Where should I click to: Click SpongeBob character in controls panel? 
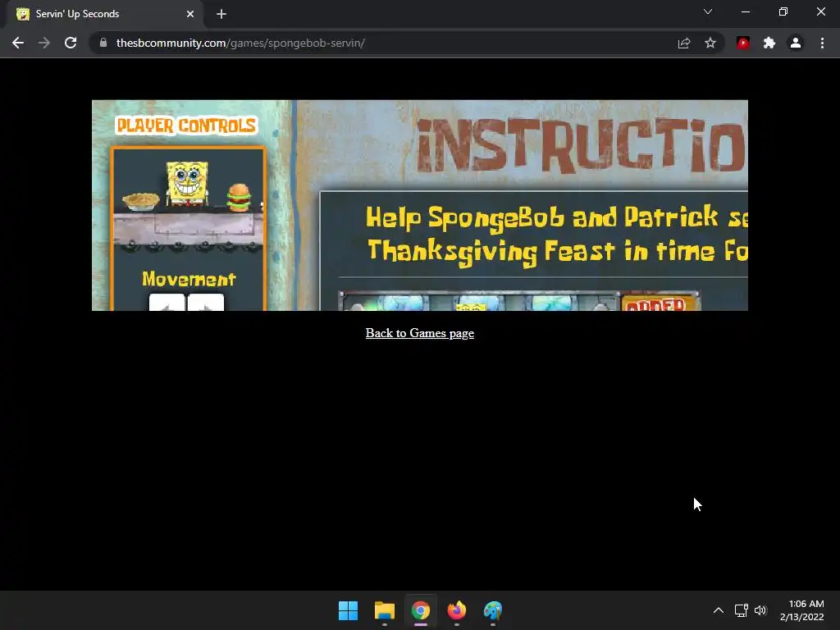point(187,183)
